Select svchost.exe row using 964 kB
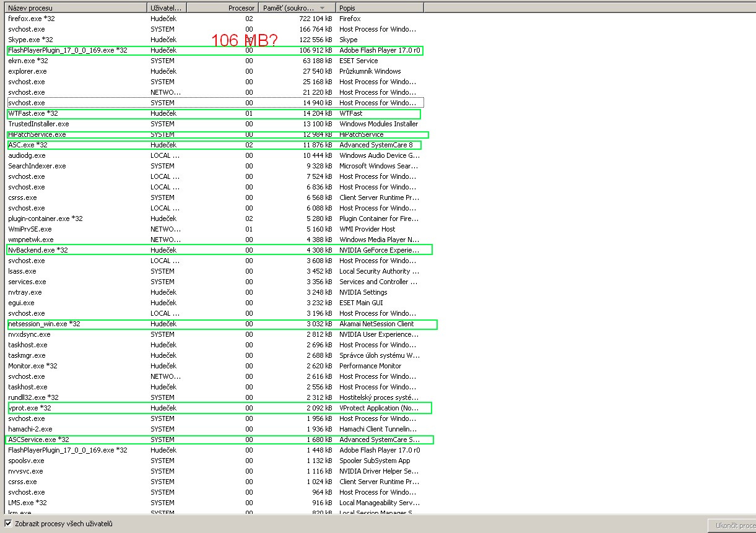756x533 pixels. click(x=215, y=492)
